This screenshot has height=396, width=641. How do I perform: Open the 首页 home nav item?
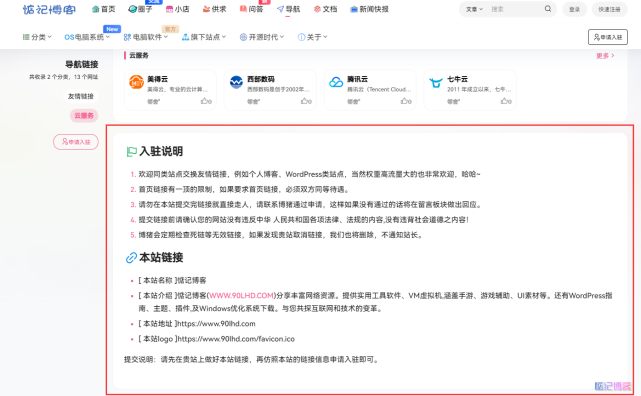pyautogui.click(x=103, y=9)
